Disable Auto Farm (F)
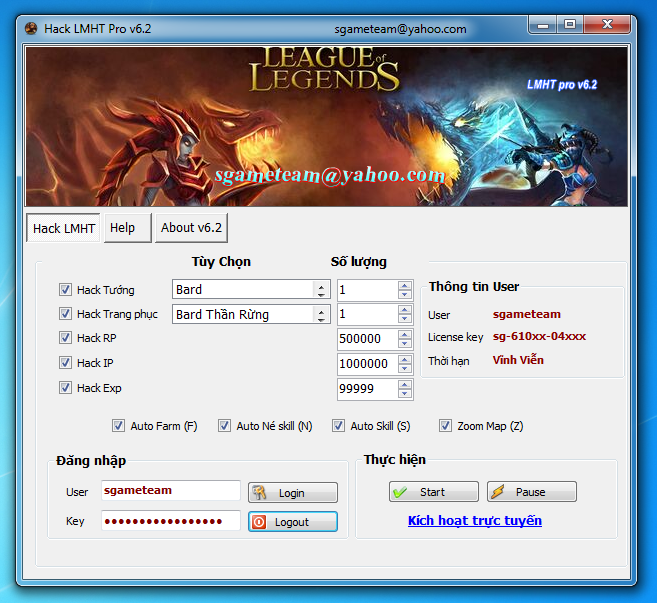 118,426
